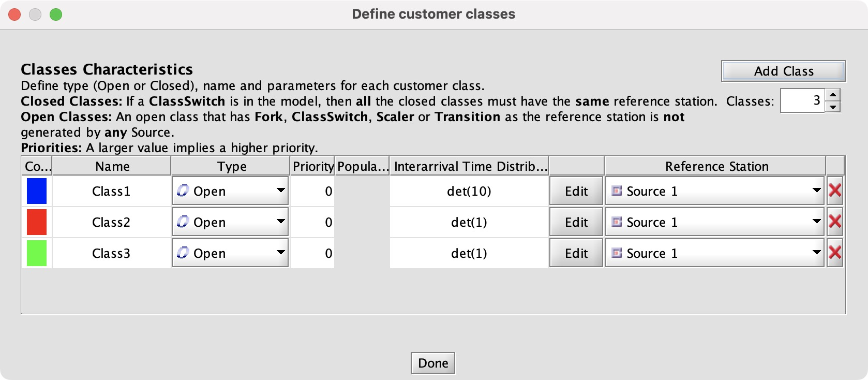
Task: Open the Type dropdown for Class1
Action: (x=230, y=191)
